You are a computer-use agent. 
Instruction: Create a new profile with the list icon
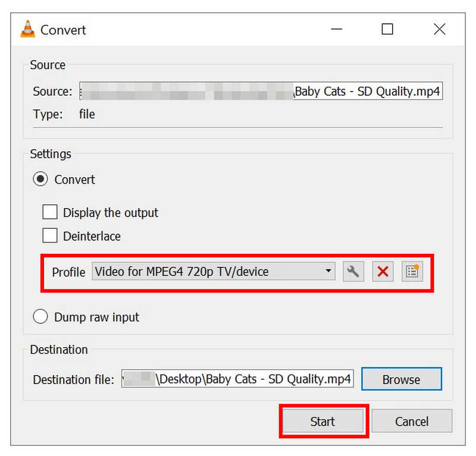(412, 271)
